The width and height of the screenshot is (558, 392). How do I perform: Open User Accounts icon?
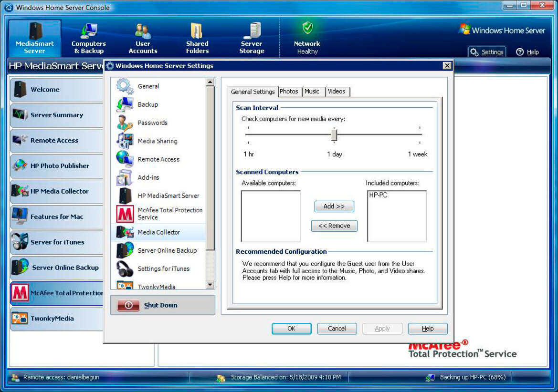143,31
